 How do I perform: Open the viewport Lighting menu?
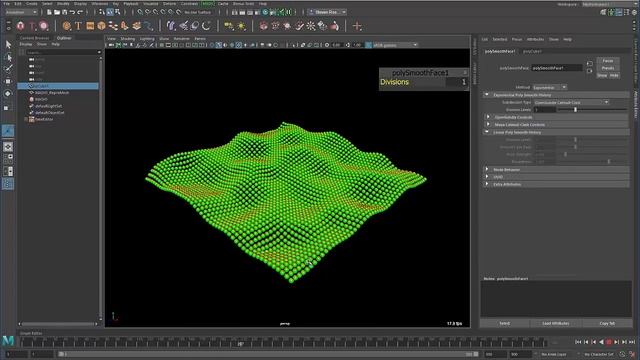point(147,38)
